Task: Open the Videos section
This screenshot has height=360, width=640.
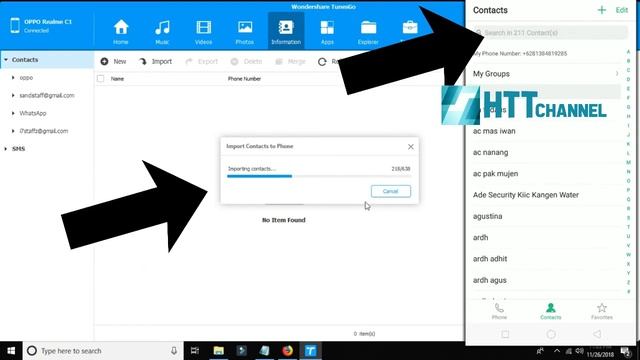Action: 203,31
